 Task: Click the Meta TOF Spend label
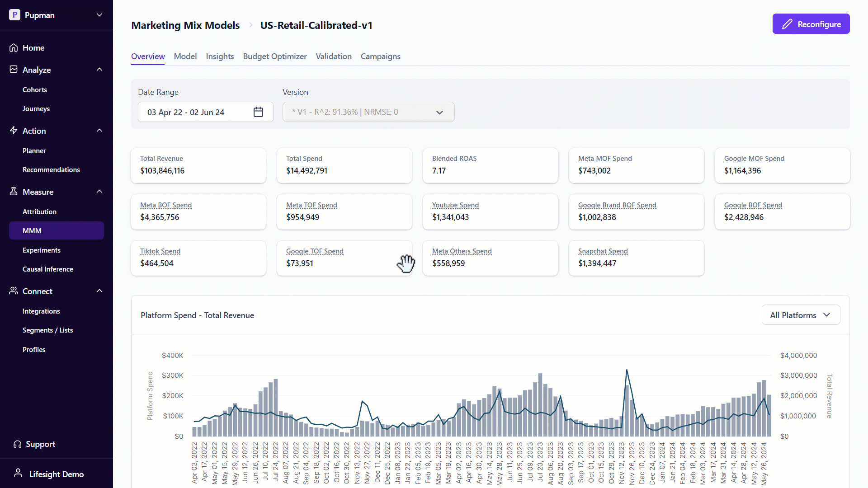[311, 205]
